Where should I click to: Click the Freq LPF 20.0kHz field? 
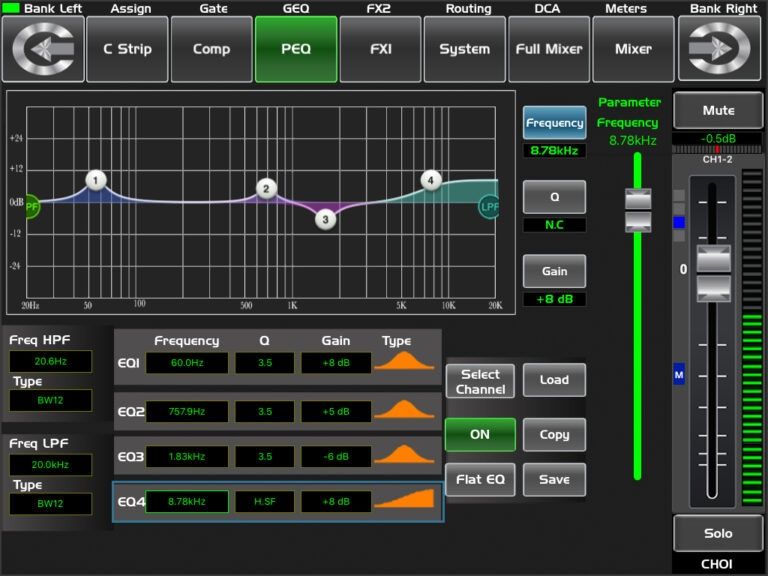click(x=50, y=464)
